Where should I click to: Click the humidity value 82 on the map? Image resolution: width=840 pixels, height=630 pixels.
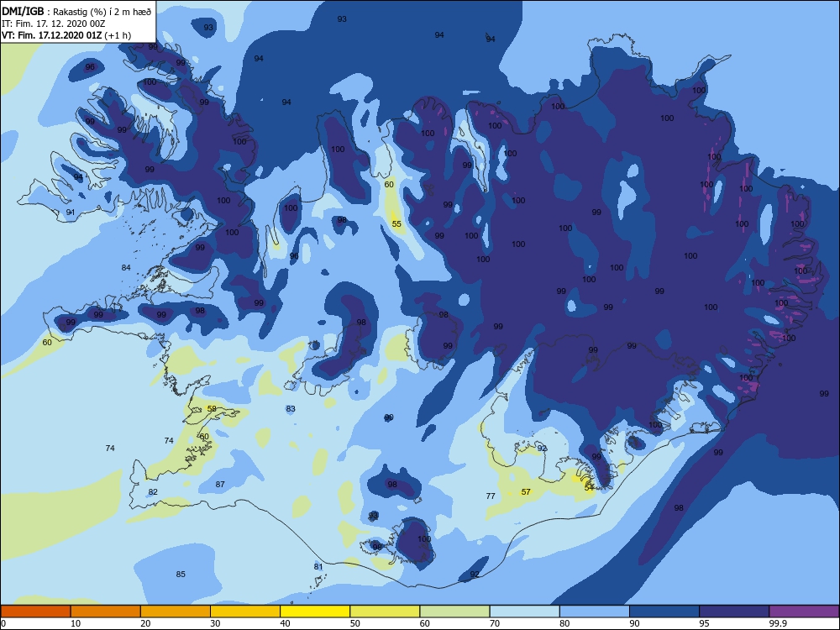tap(153, 491)
